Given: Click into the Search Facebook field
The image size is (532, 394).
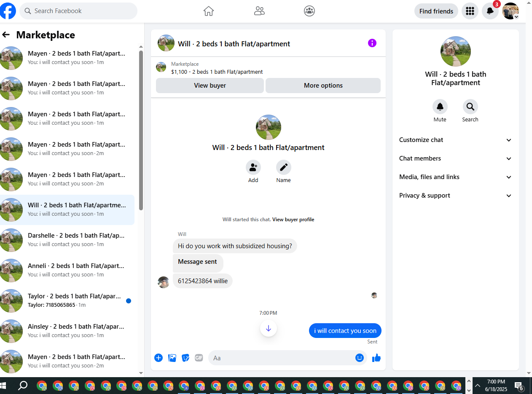Looking at the screenshot, I should 78,11.
